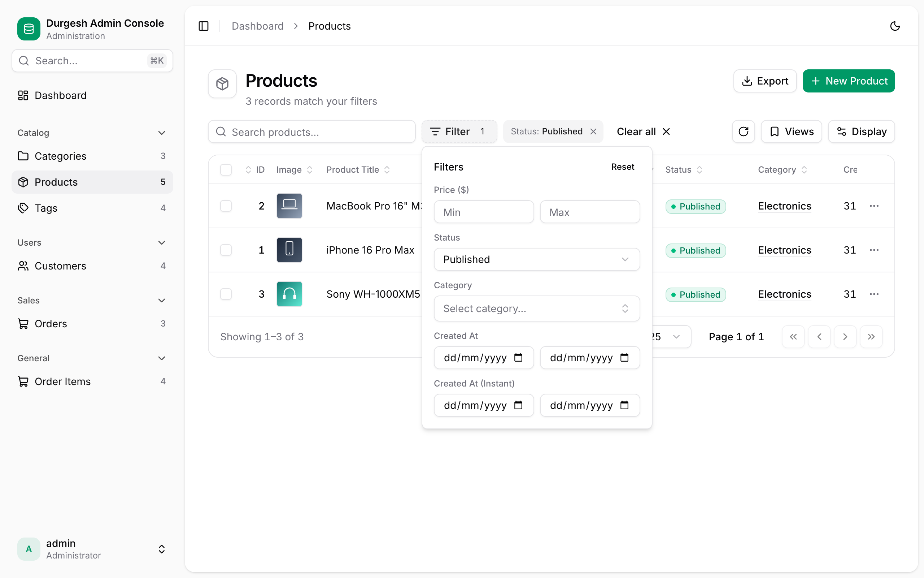Click the Search products field

pyautogui.click(x=311, y=131)
